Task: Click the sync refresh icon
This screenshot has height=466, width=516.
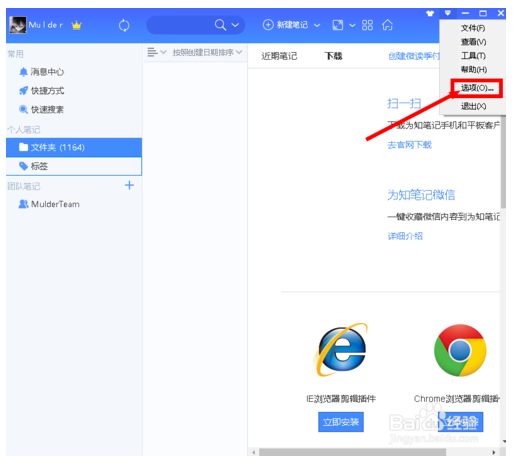Action: (x=124, y=25)
